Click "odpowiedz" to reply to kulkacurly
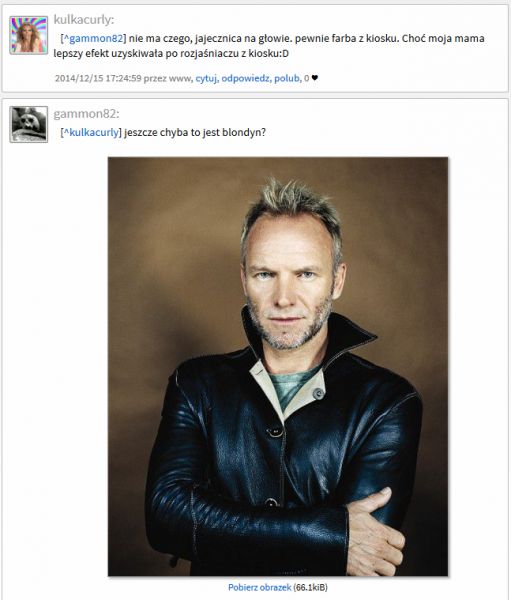 (x=247, y=78)
